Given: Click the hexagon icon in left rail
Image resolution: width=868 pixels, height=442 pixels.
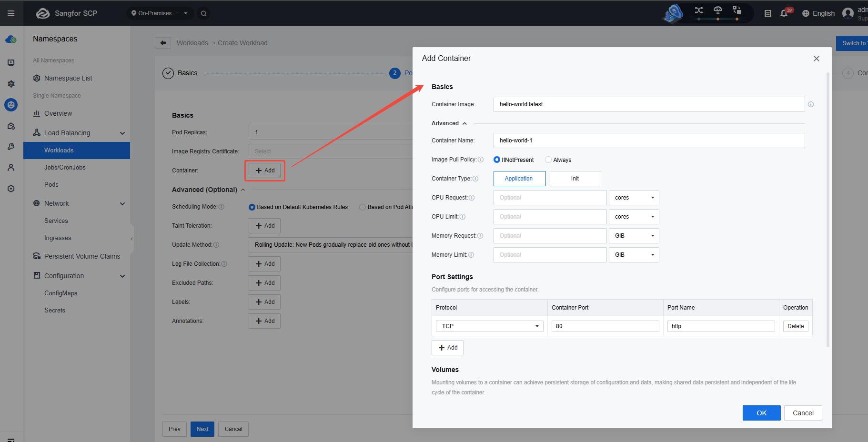Looking at the screenshot, I should 11,189.
